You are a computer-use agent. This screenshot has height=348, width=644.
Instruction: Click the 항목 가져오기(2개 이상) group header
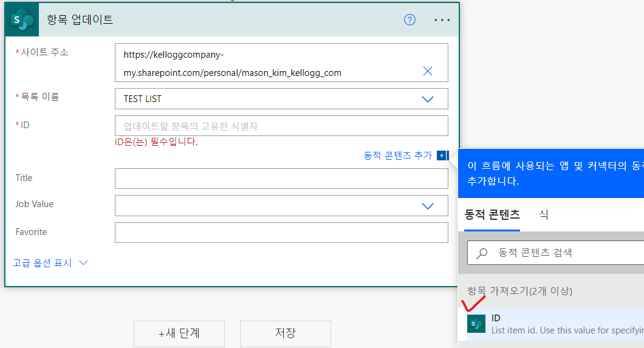(519, 291)
